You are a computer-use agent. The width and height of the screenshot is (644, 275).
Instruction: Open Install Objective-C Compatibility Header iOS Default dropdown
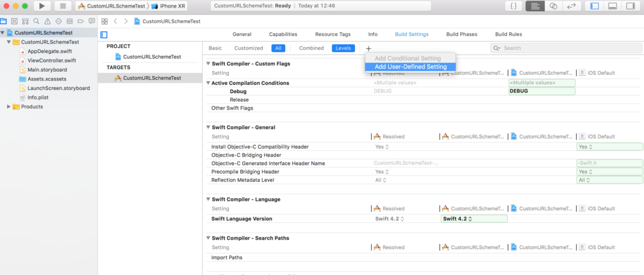click(x=609, y=147)
